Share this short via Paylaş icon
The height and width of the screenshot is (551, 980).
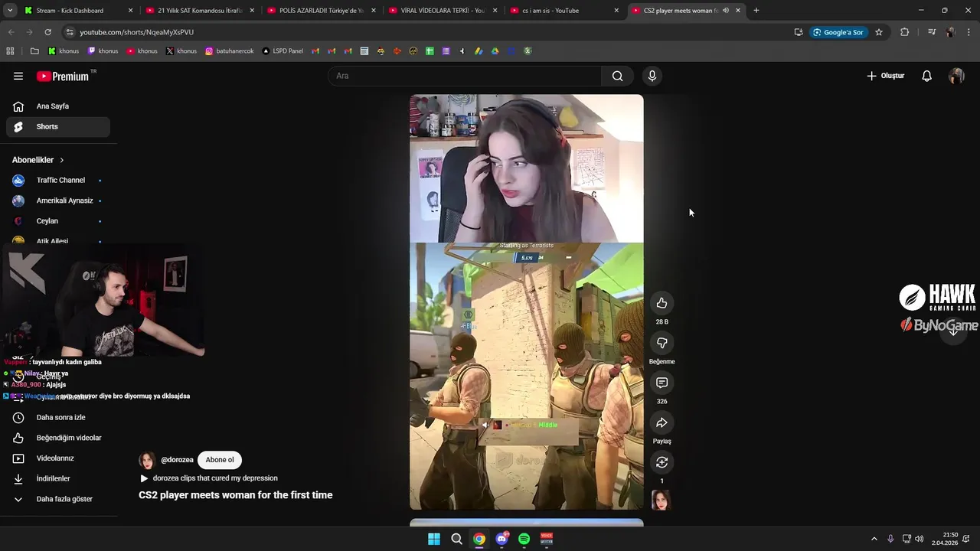[x=661, y=422]
